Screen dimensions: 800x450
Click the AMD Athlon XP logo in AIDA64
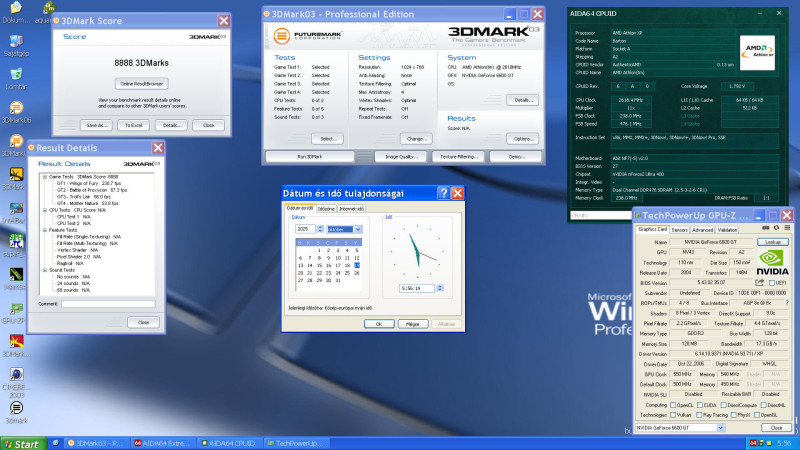click(757, 53)
